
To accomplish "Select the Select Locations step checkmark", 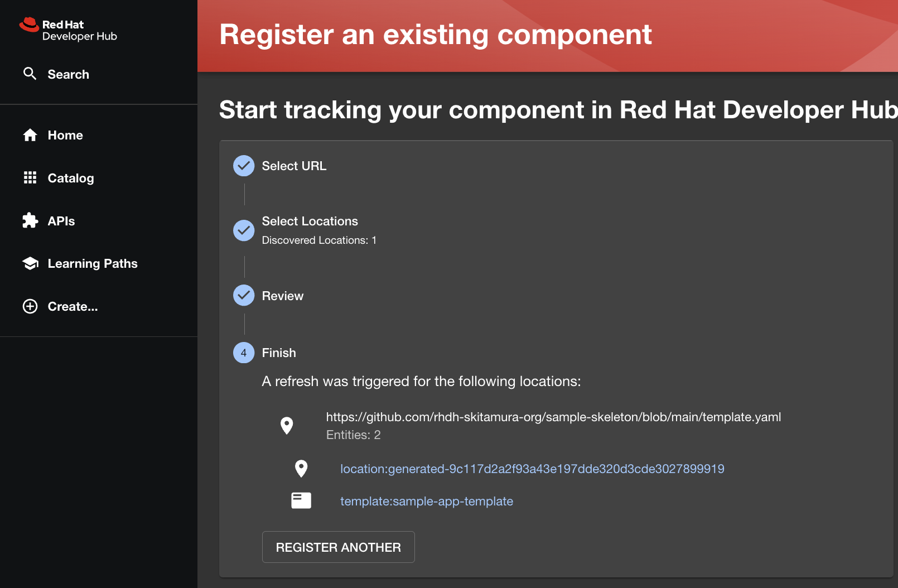I will pyautogui.click(x=244, y=230).
